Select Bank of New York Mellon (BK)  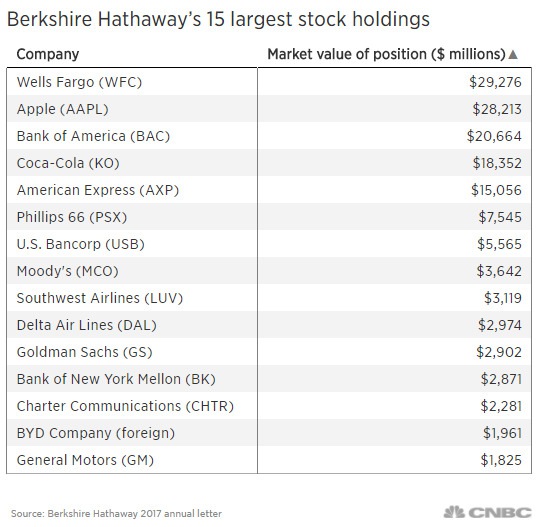[116, 379]
